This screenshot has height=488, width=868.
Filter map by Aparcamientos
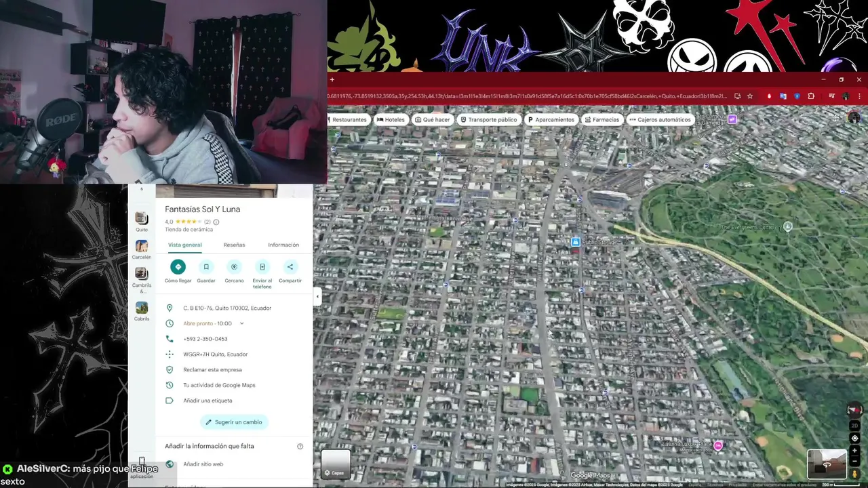click(x=550, y=119)
